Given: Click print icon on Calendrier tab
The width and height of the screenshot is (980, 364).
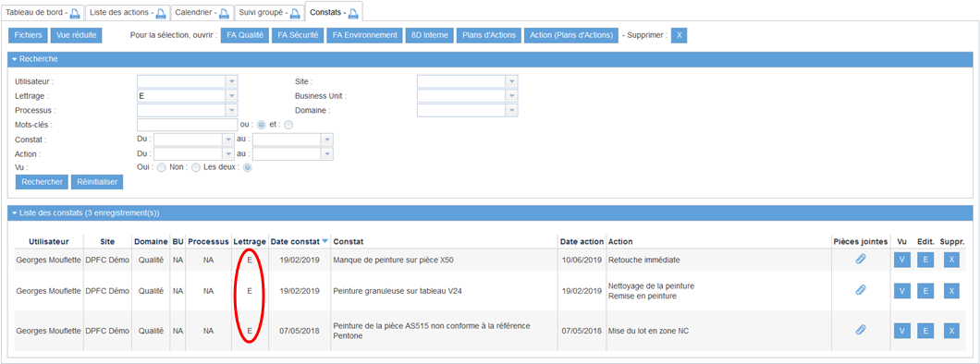Looking at the screenshot, I should point(226,13).
